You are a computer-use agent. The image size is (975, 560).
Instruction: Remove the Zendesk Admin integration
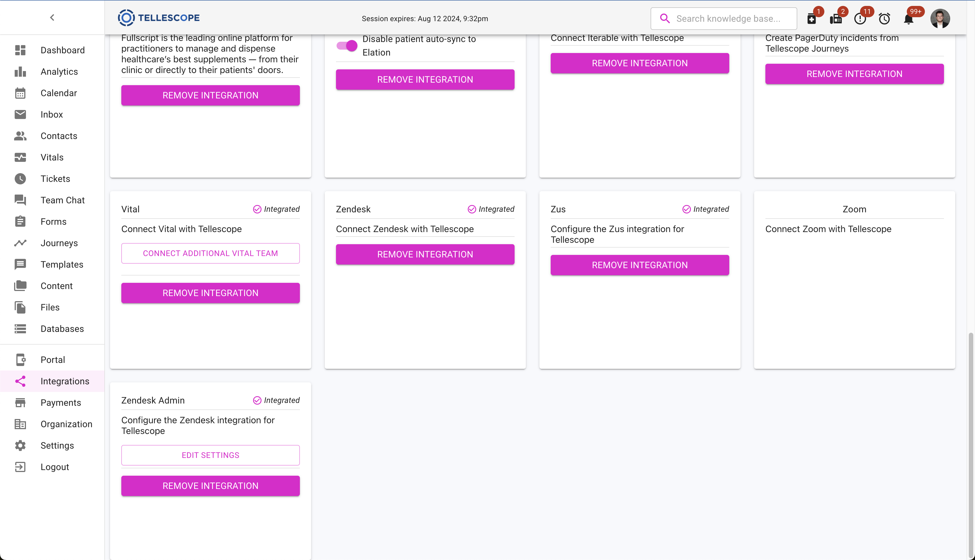210,486
